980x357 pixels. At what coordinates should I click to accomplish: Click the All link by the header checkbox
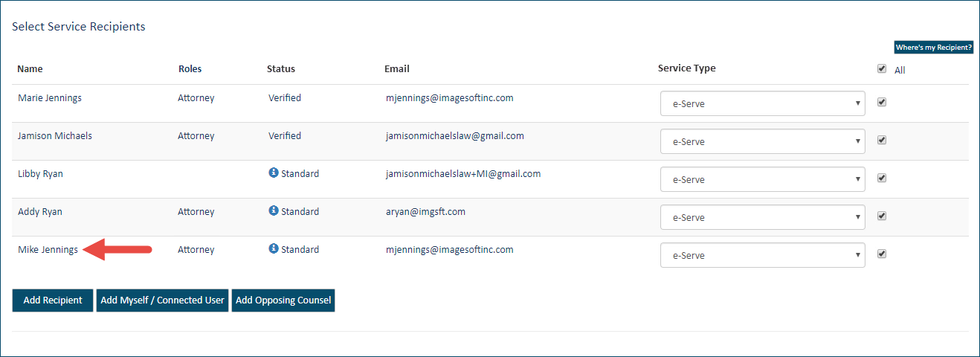[x=900, y=71]
